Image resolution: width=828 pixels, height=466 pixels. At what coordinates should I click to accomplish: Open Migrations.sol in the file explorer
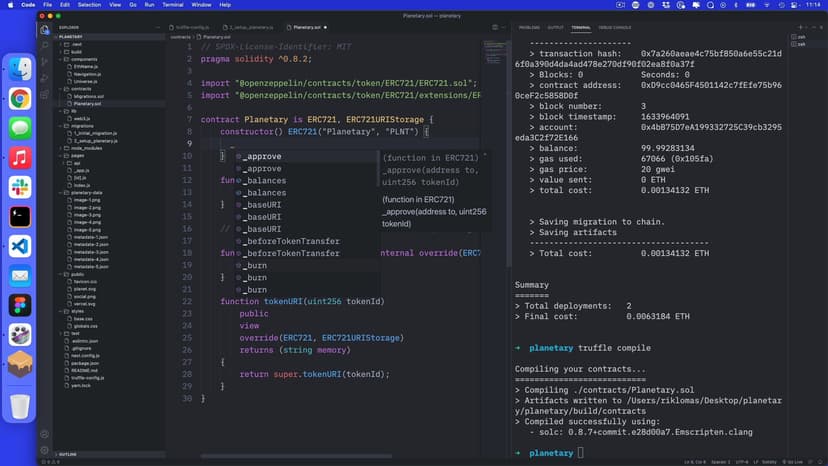(x=88, y=96)
